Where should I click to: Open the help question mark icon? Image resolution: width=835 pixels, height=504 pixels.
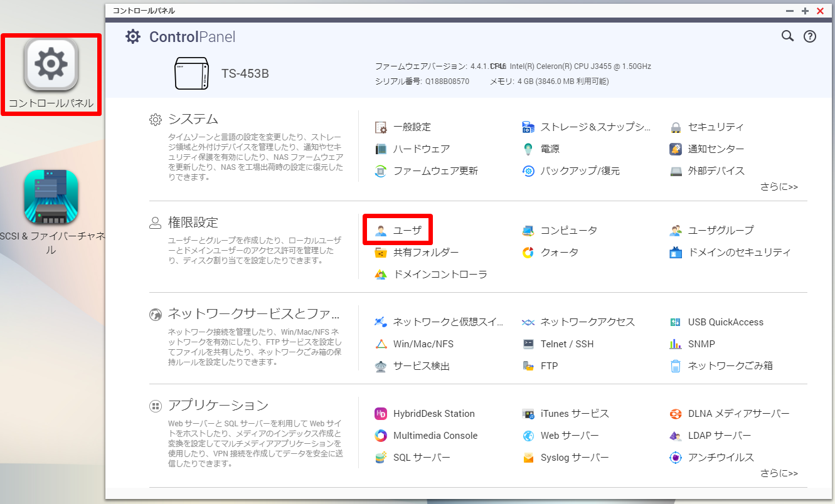pyautogui.click(x=810, y=36)
